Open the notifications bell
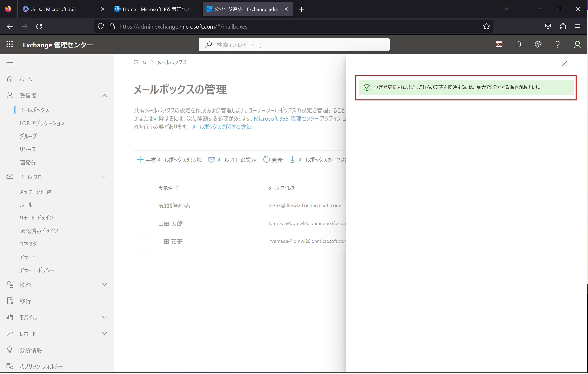 (x=518, y=45)
